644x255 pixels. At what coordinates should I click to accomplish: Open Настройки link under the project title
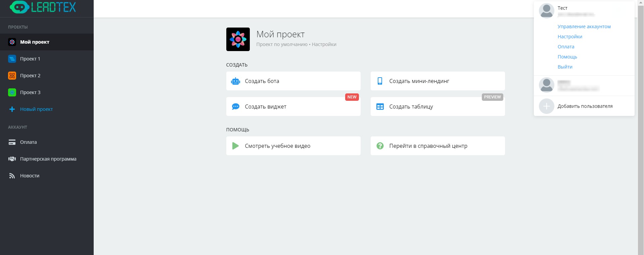[x=324, y=44]
